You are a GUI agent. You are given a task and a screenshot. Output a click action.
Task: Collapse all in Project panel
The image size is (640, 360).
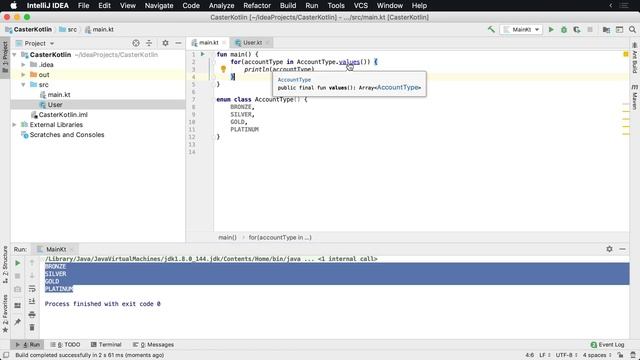[x=149, y=43]
